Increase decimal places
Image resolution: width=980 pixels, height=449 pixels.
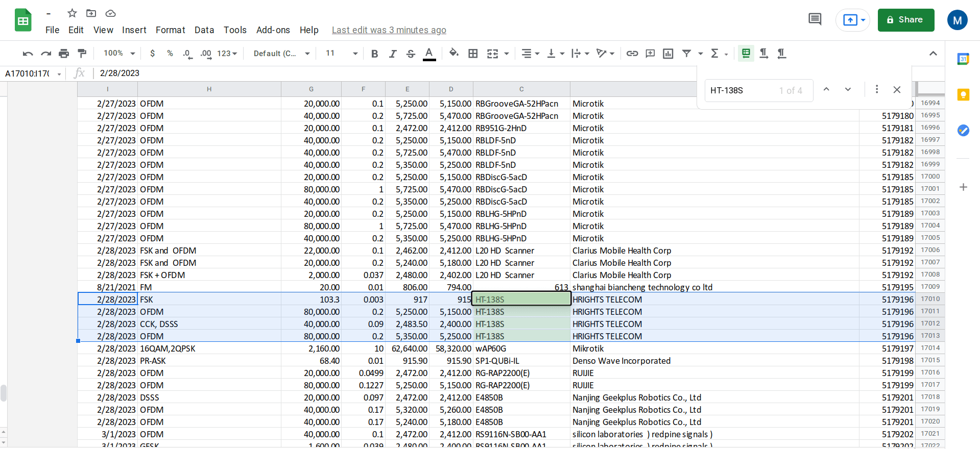pyautogui.click(x=206, y=54)
